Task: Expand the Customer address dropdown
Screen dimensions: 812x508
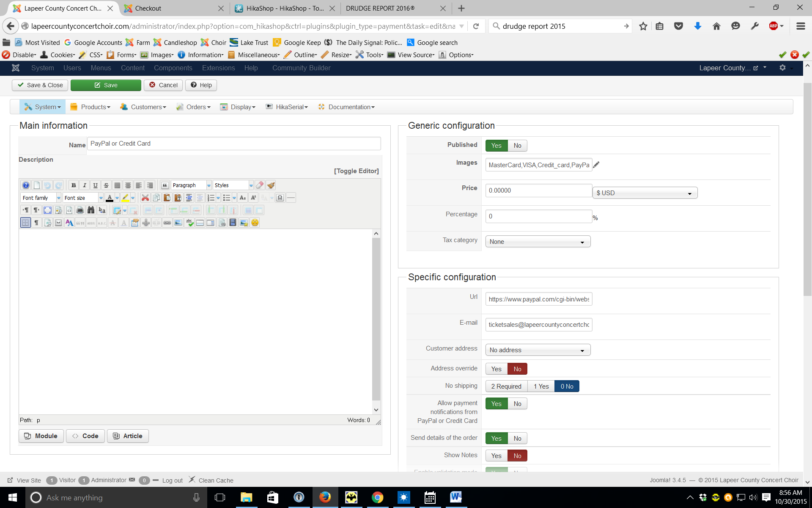Action: point(538,350)
